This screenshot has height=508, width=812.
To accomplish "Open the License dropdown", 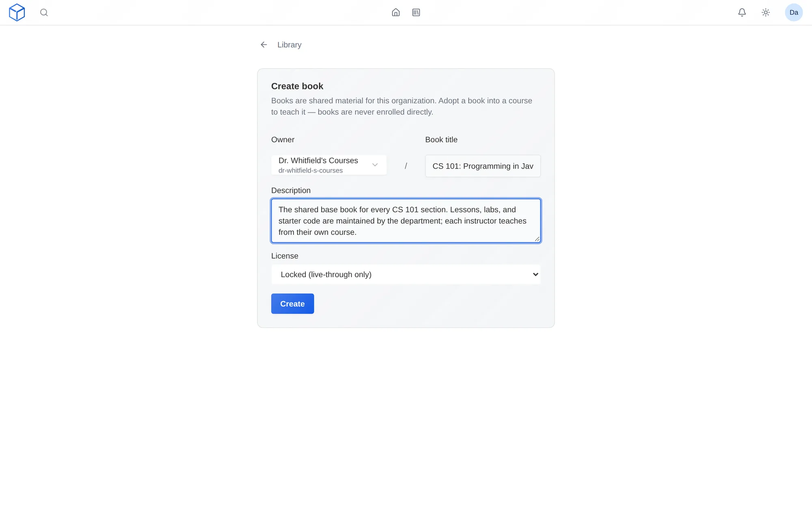I will [x=406, y=274].
